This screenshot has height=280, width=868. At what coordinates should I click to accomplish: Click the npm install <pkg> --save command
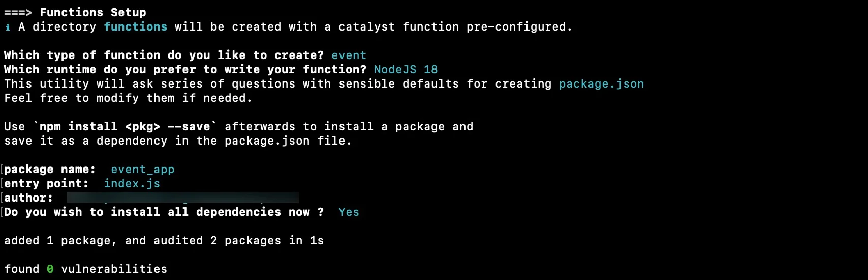[x=125, y=127]
